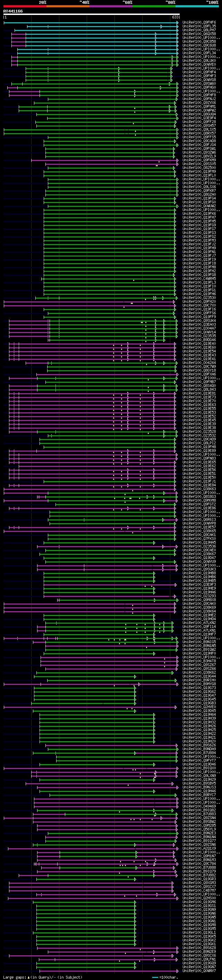This screenshot has height=980, width=222.
Task: Open hit UniRef100_Q9FF28
Action: tap(199, 122)
